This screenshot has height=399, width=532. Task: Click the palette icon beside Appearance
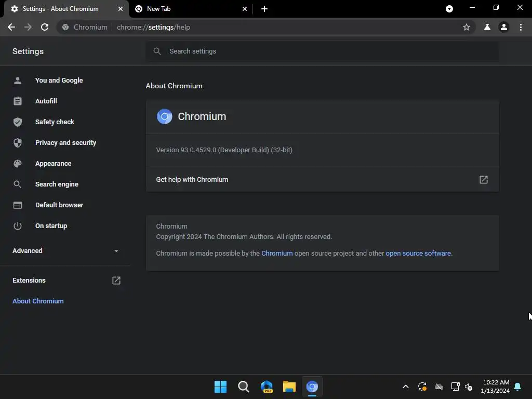click(x=17, y=164)
